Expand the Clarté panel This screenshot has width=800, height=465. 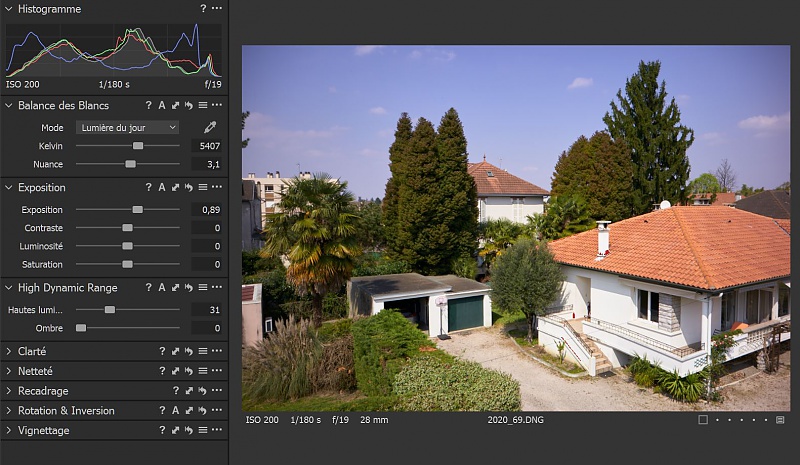tap(9, 351)
